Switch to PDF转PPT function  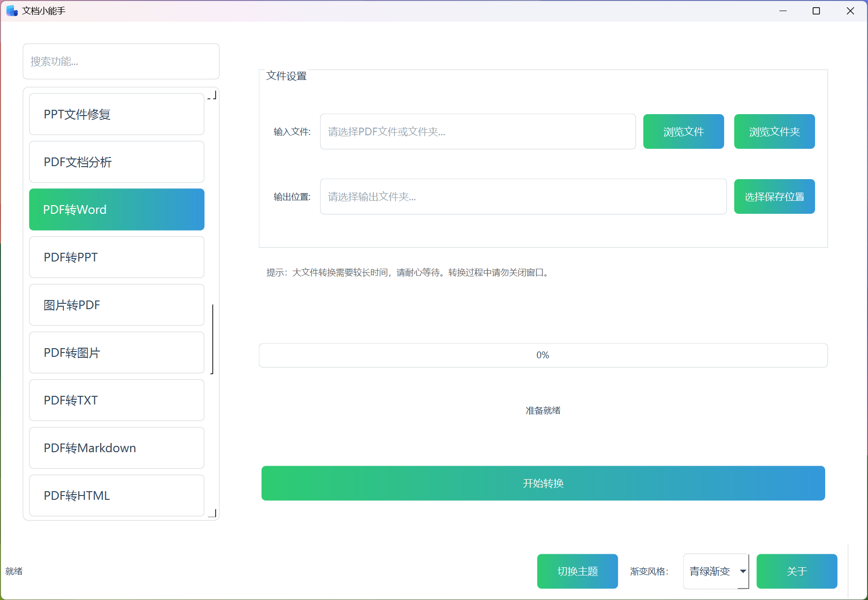tap(116, 257)
